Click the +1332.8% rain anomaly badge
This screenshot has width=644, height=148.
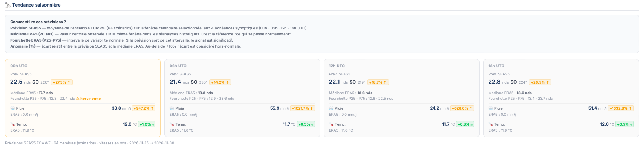[x=621, y=108]
